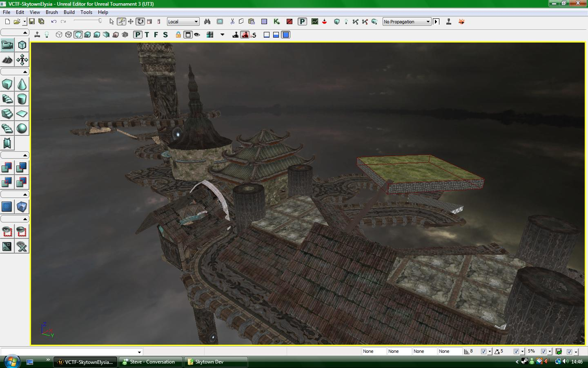Select the Cylinder brush builder
The height and width of the screenshot is (368, 588).
click(22, 99)
